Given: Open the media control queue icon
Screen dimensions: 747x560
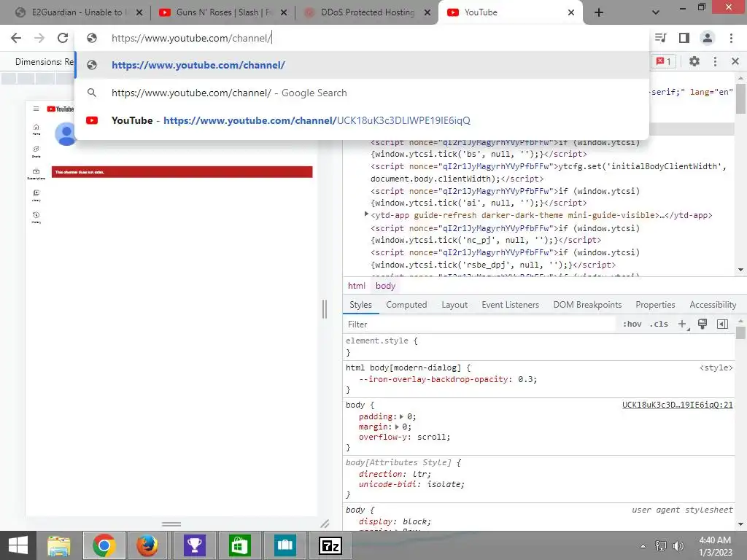Looking at the screenshot, I should pos(660,38).
